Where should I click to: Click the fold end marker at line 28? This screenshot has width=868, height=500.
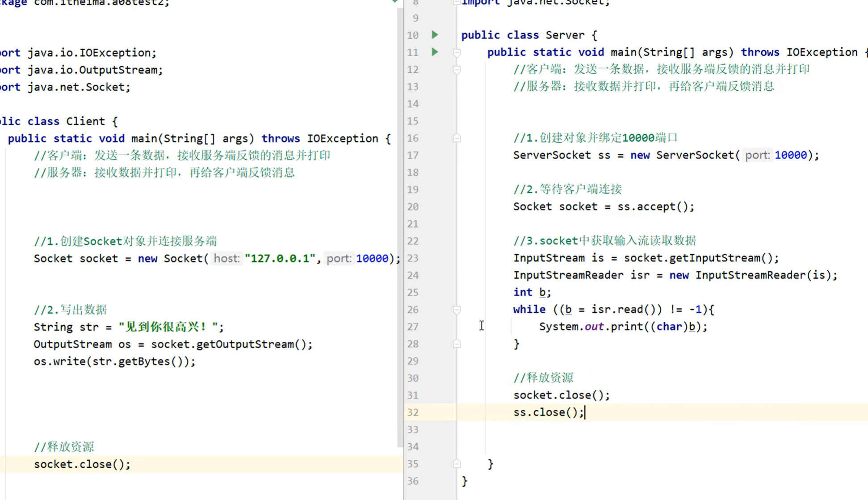(457, 344)
